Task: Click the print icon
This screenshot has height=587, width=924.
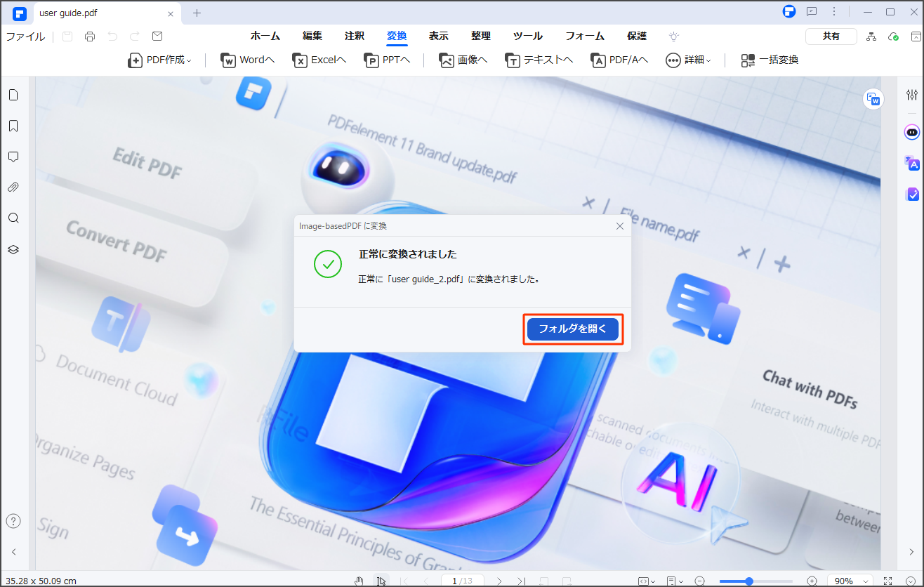Action: click(x=89, y=37)
